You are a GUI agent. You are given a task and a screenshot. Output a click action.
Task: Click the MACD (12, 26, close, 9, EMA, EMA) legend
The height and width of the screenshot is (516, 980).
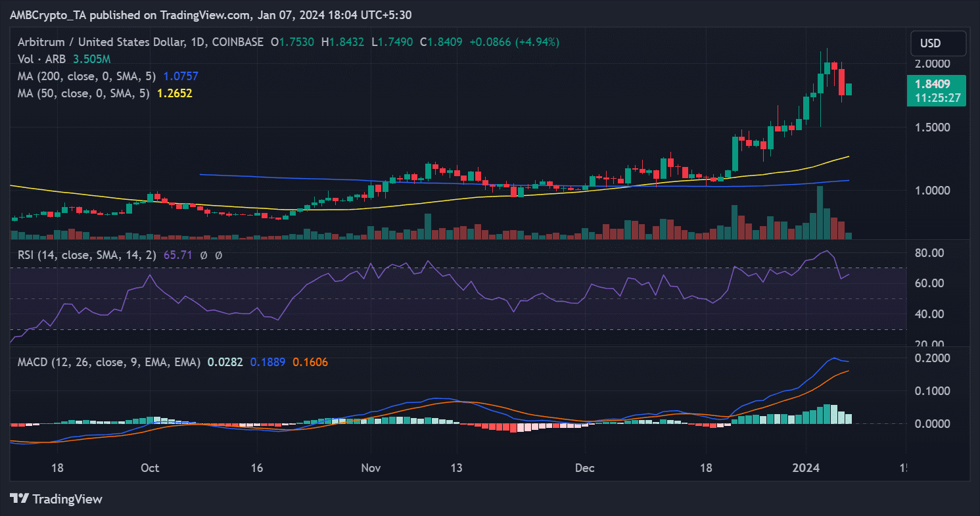tap(108, 362)
